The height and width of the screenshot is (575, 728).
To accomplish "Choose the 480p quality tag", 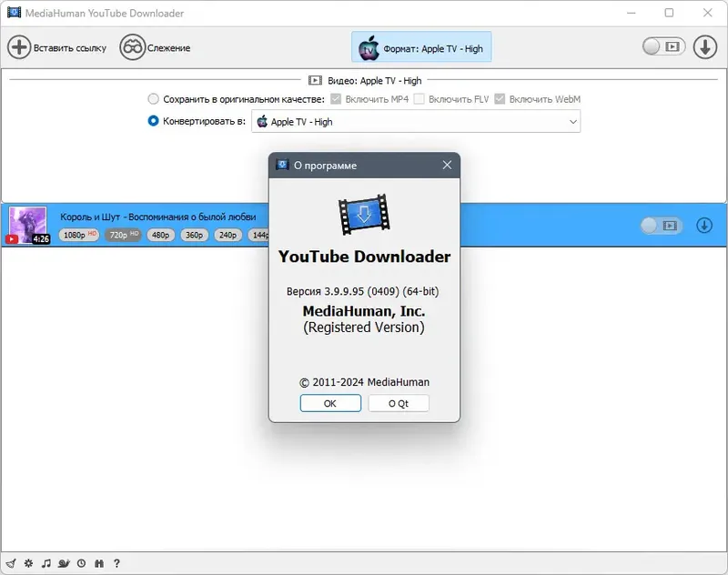I will click(x=161, y=236).
